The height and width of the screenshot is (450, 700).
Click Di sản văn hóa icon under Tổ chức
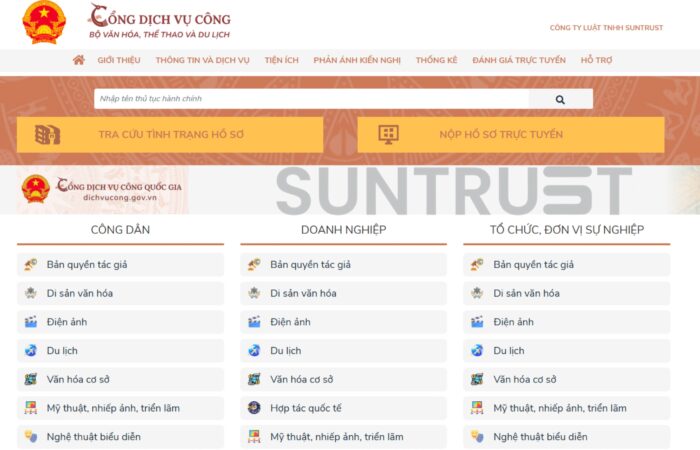coord(477,293)
